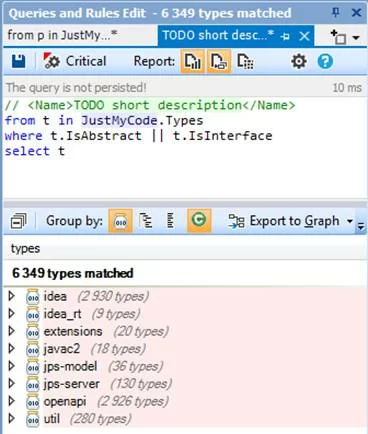This screenshot has width=368, height=434.
Task: Select the javac2 row in results
Action: point(185,349)
